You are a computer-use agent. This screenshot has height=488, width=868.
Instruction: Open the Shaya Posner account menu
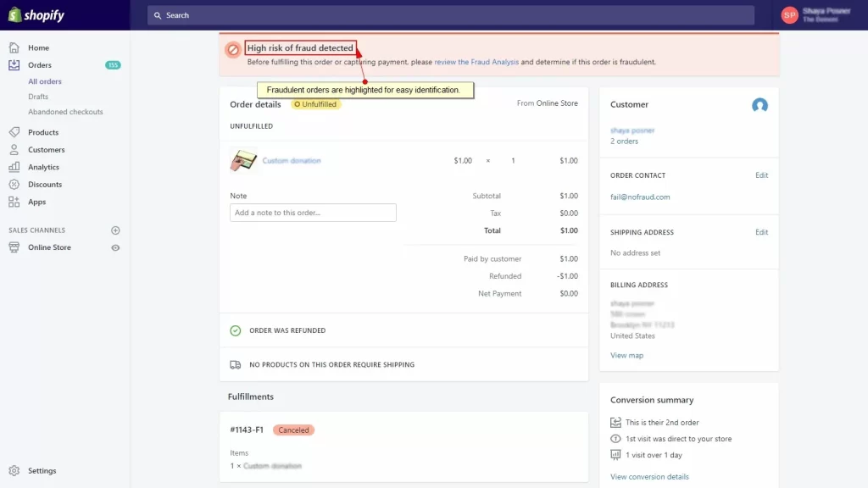click(815, 14)
